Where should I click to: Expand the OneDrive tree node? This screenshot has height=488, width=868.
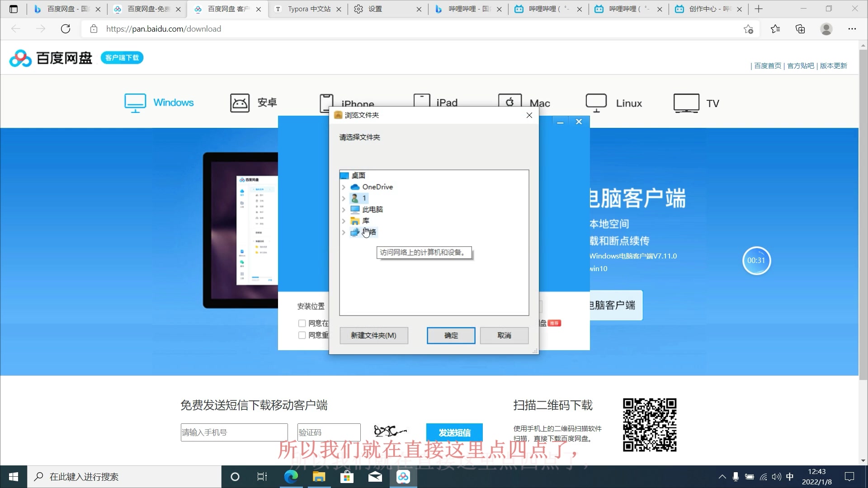pos(344,187)
